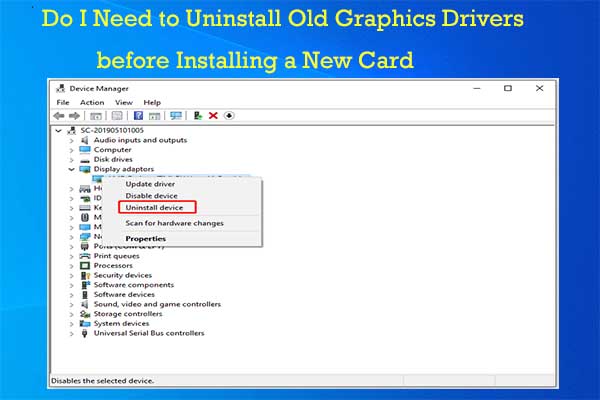Expand Audio inputs and outputs node
Screen dimensions: 600x400
pyautogui.click(x=72, y=140)
